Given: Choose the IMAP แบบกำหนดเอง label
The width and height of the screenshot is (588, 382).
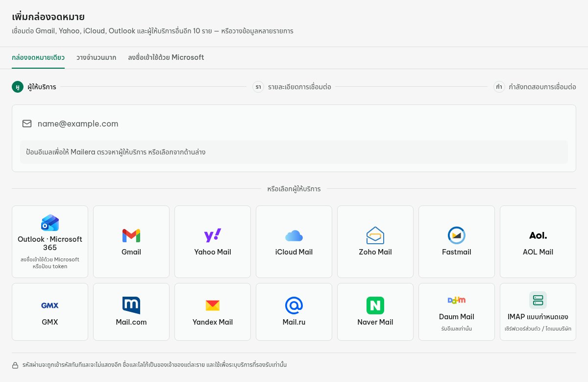Looking at the screenshot, I should [x=538, y=317].
